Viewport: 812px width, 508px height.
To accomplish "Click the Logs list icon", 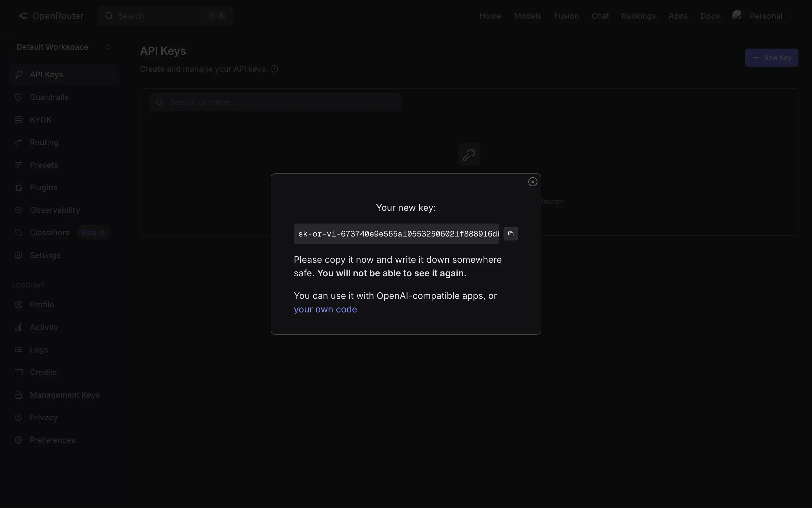I will [19, 350].
